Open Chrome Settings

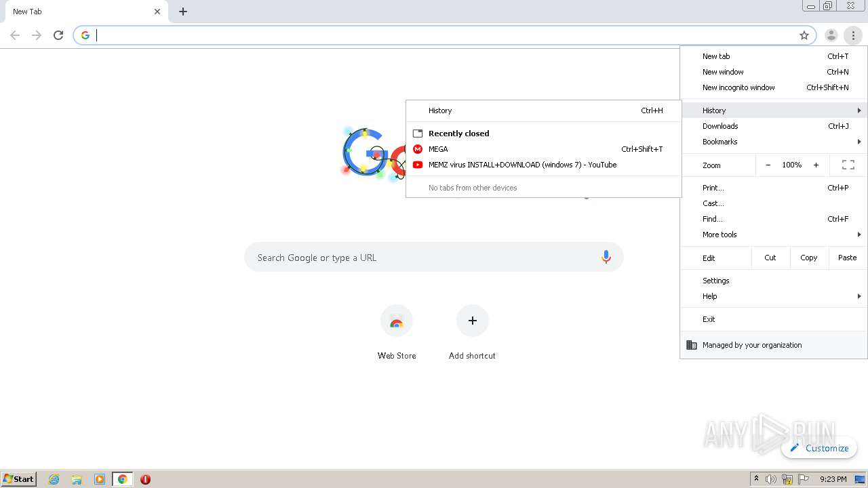pos(774,281)
